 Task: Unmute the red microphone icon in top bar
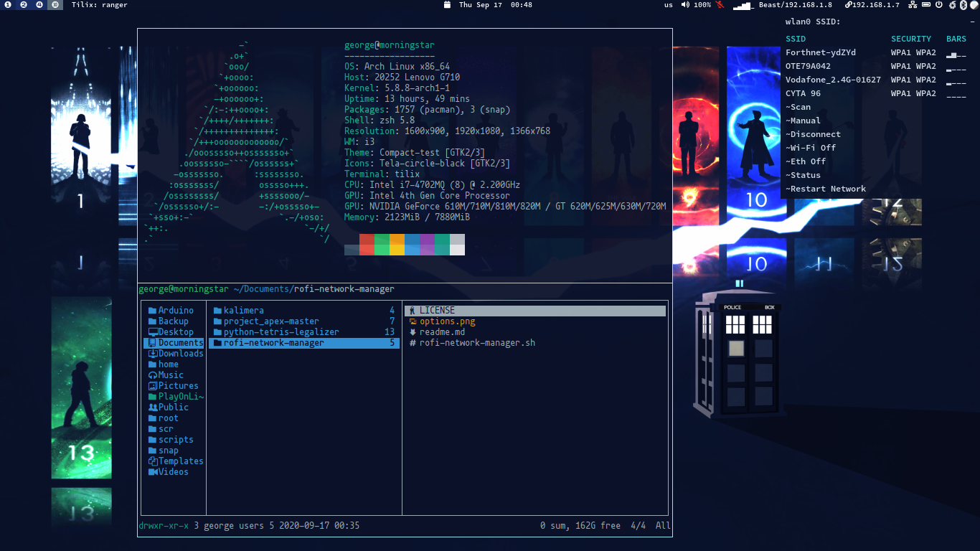point(720,4)
